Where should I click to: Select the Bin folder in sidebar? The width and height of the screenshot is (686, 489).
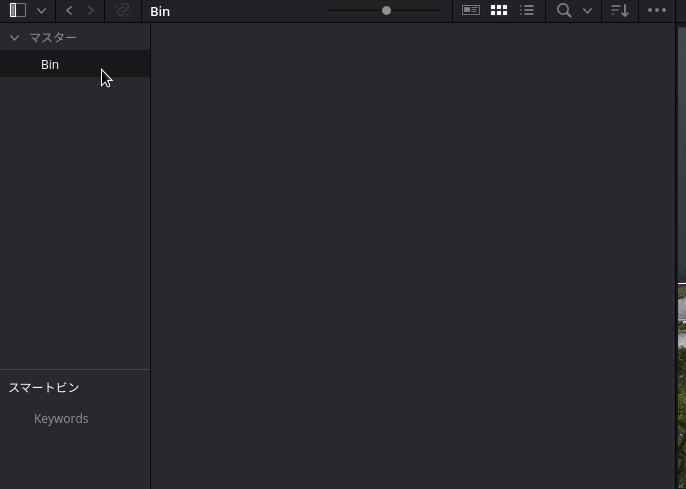(75, 64)
